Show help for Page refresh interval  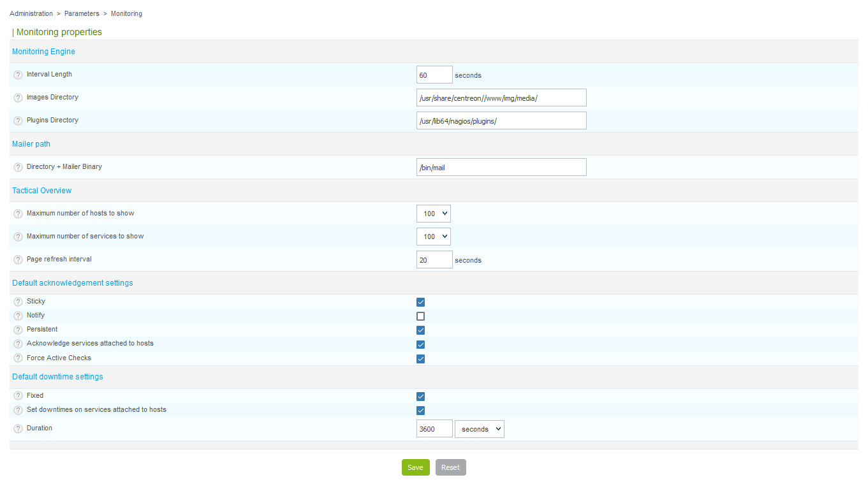tap(18, 260)
